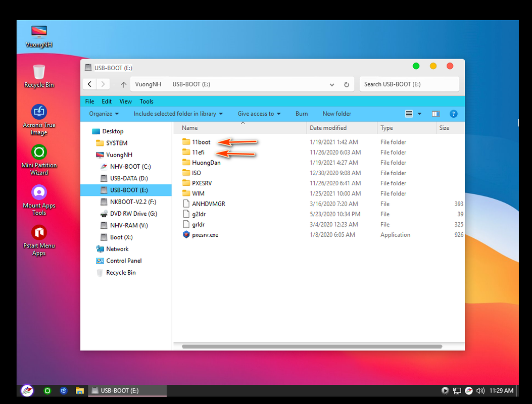532x404 pixels.
Task: Open the Edit menu
Action: click(x=107, y=102)
